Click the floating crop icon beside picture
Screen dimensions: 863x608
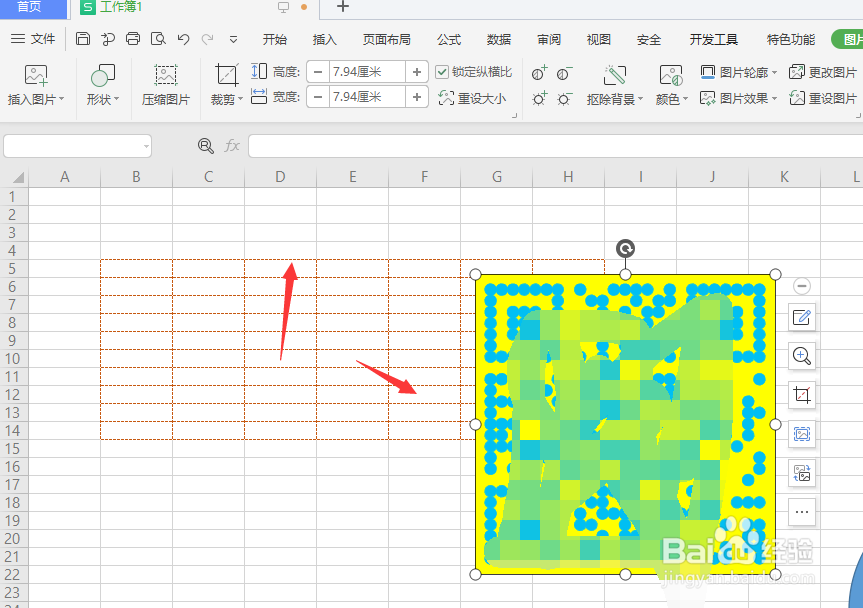[802, 395]
